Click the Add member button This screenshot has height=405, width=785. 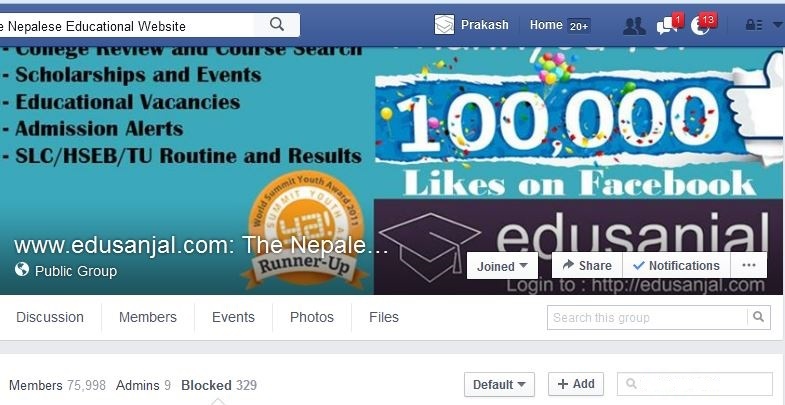(576, 384)
